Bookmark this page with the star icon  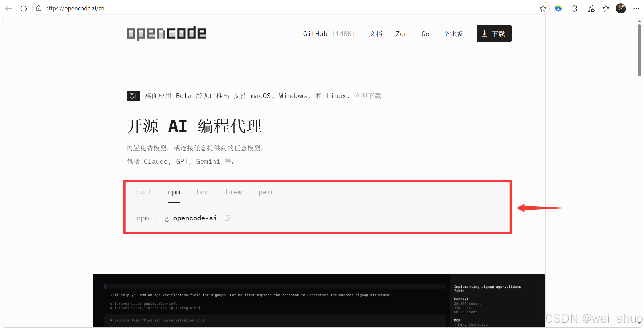pos(543,9)
